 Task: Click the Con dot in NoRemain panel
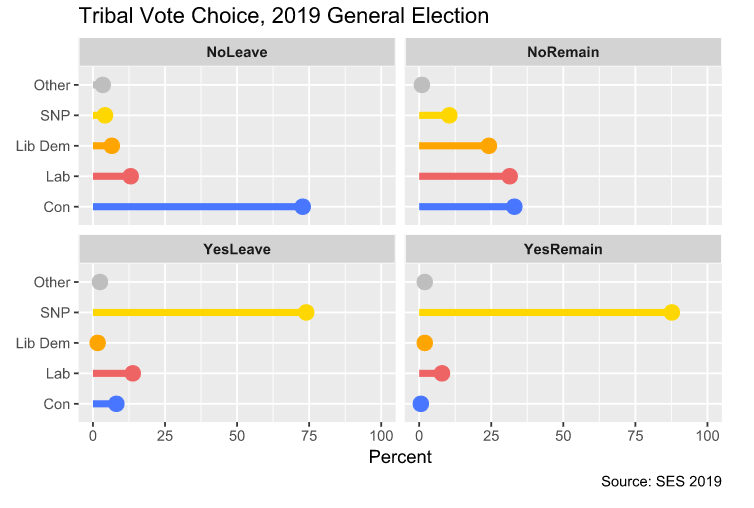tap(515, 207)
